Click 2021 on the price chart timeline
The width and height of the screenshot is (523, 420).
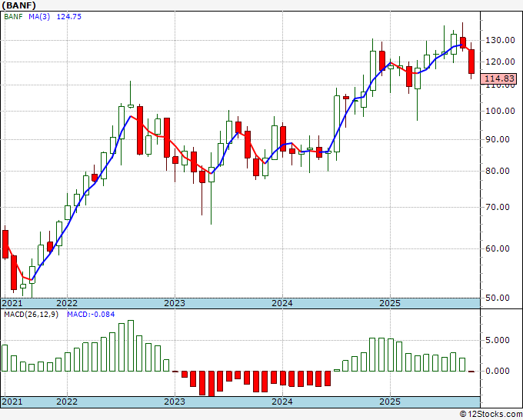(12, 303)
